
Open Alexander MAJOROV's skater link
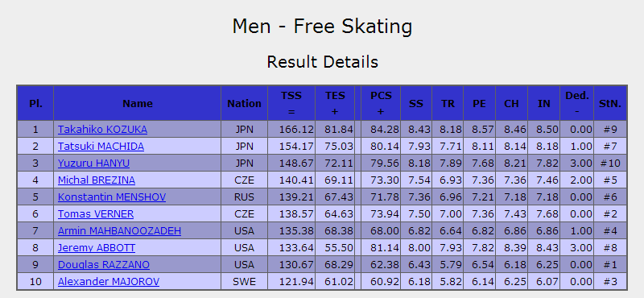[109, 282]
